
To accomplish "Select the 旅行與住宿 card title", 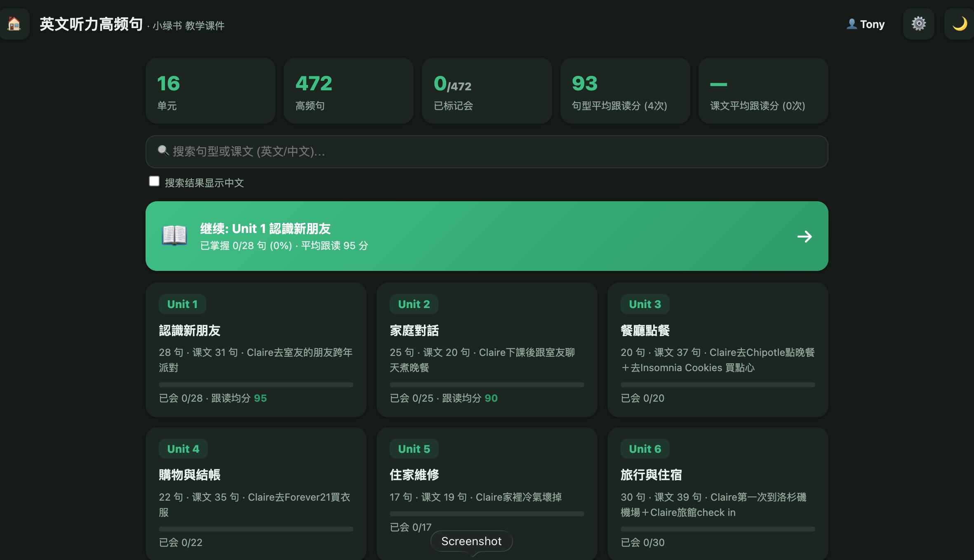I will coord(652,475).
